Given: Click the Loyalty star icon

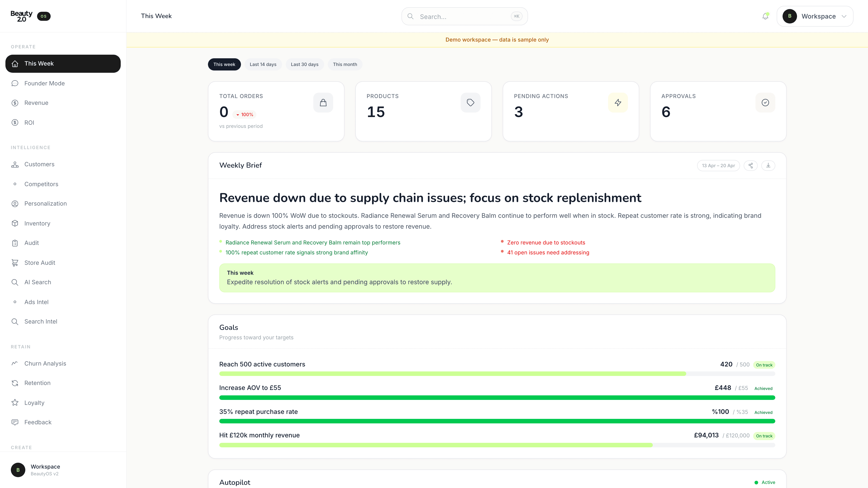Looking at the screenshot, I should [15, 403].
